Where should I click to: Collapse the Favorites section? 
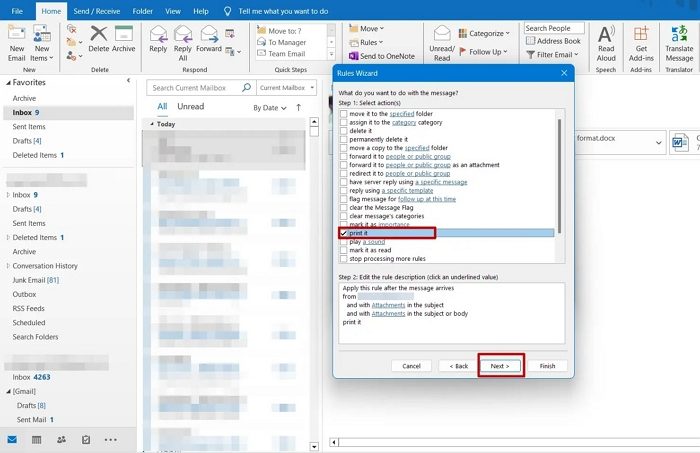pos(8,83)
